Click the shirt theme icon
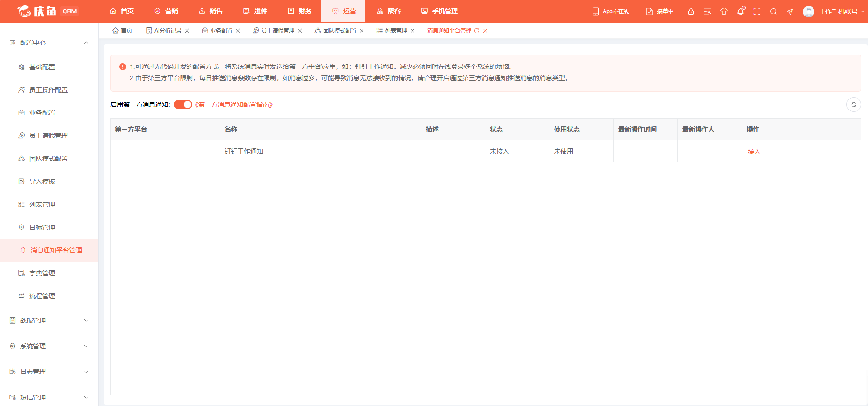868x406 pixels. (724, 11)
